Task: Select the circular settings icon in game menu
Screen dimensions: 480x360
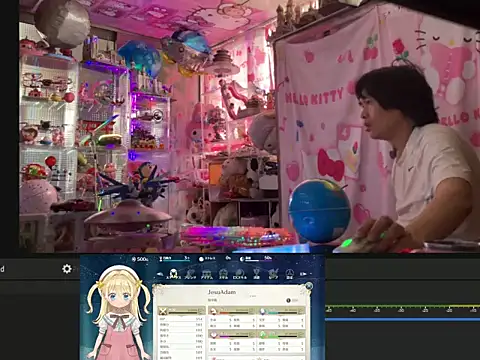Action: [290, 274]
